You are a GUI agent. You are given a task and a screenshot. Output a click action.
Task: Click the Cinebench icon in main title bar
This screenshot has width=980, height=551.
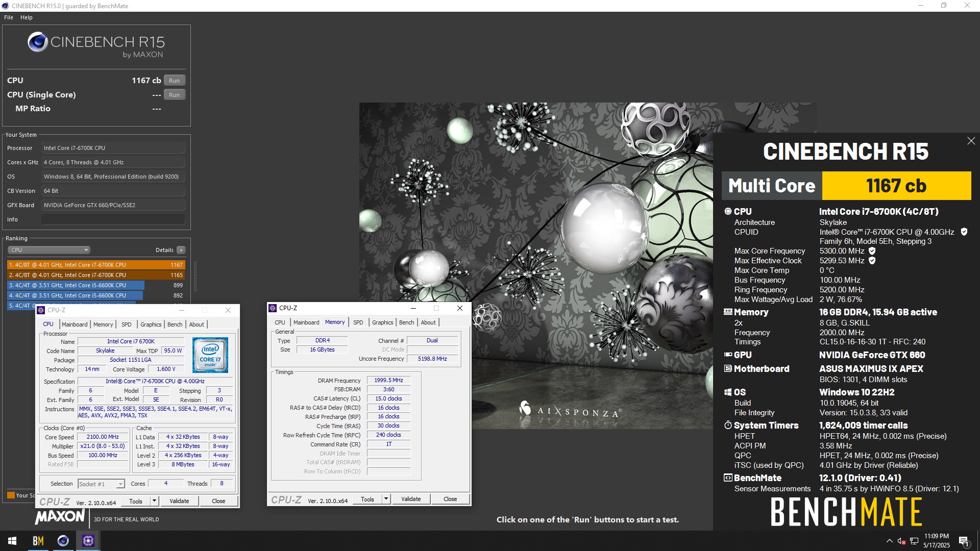pos(5,6)
